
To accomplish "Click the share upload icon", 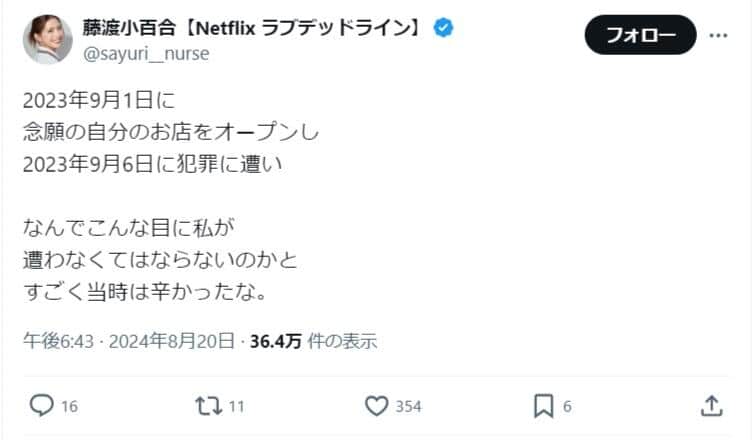I will pyautogui.click(x=711, y=405).
